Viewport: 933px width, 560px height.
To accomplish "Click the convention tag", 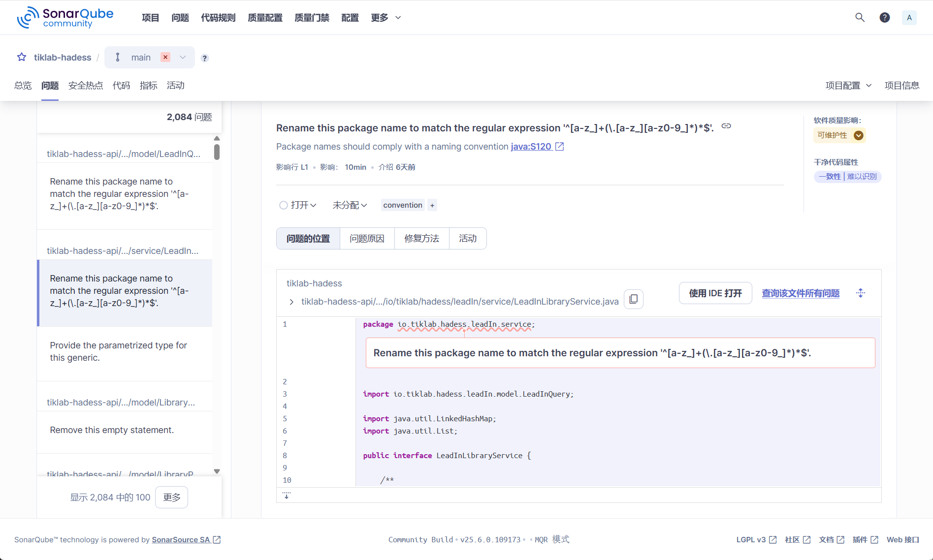I will tap(403, 205).
